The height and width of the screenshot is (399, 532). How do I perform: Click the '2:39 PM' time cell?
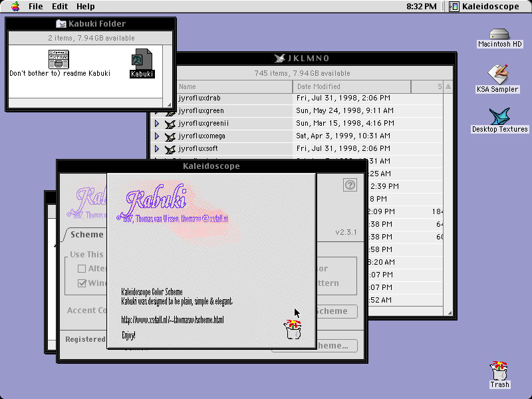[384, 186]
